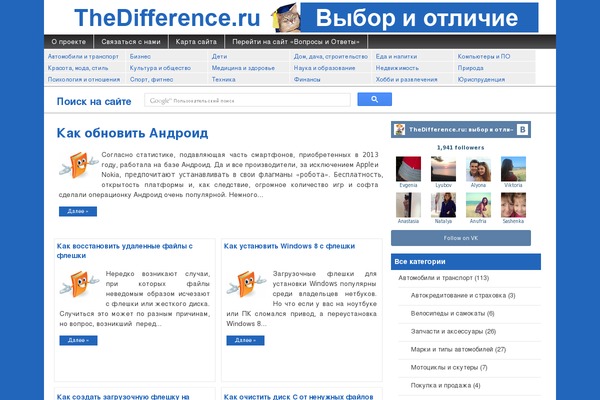The image size is (600, 400).
Task: Click Далее under Android article
Action: click(78, 211)
